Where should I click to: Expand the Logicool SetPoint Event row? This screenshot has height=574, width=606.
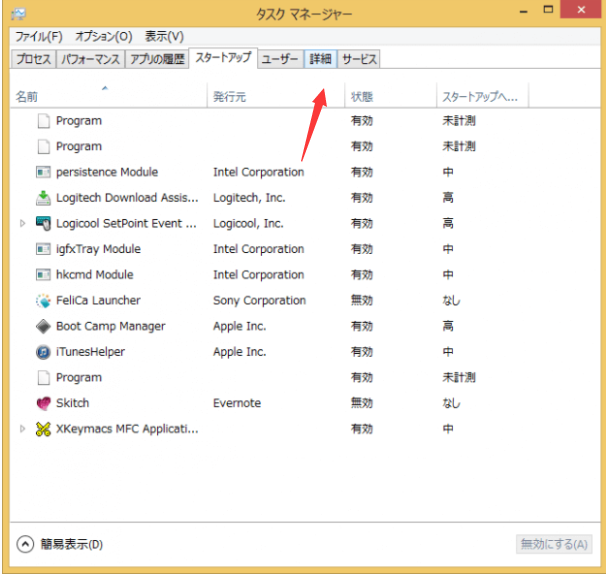point(22,223)
